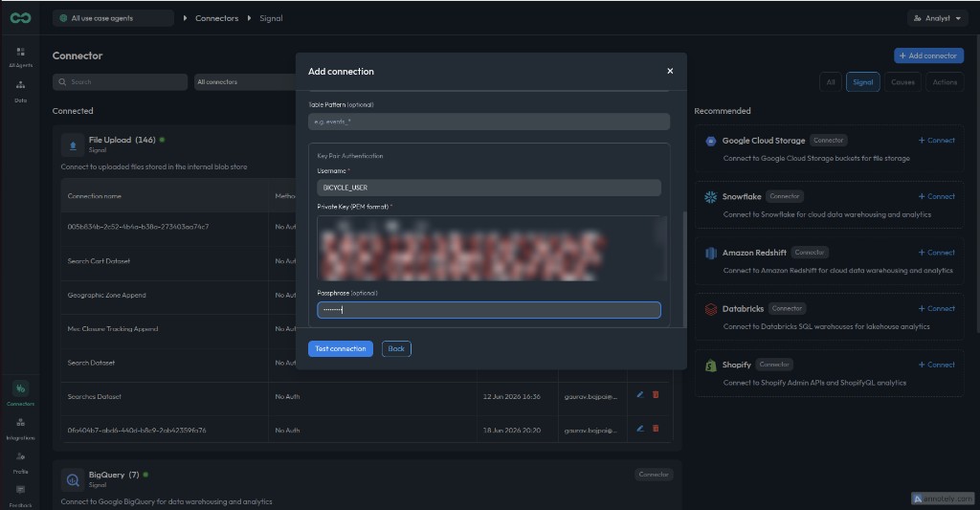Screen dimensions: 980x510
Task: Open the Data sidebar icon
Action: click(x=21, y=91)
